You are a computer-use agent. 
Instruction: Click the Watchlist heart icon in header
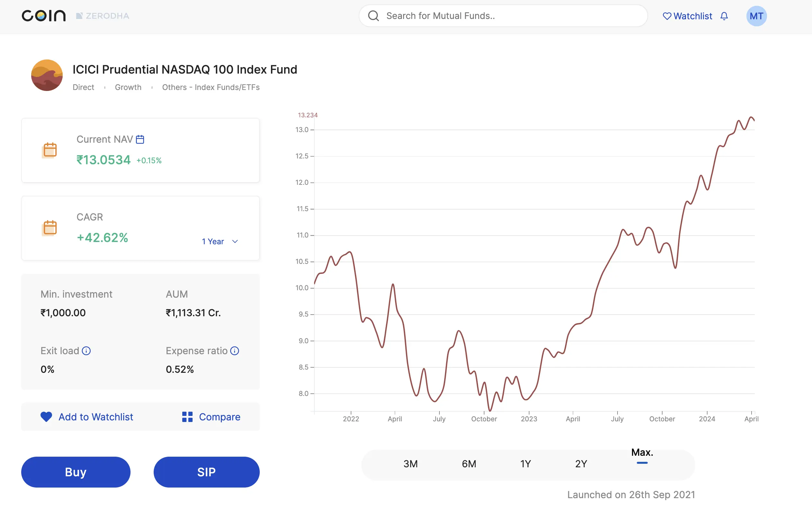coord(667,16)
